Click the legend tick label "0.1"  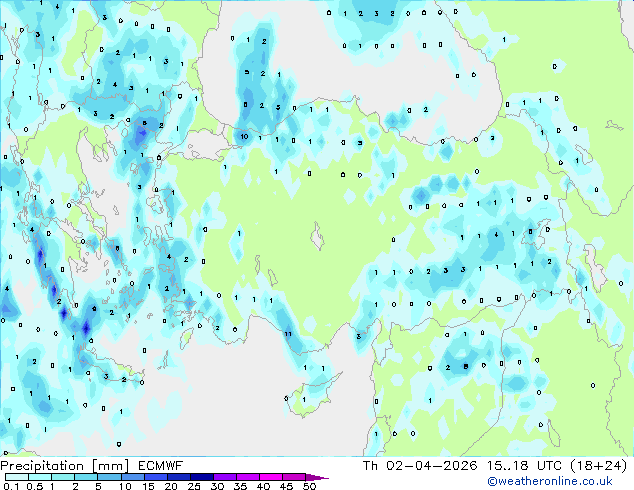pos(11,486)
